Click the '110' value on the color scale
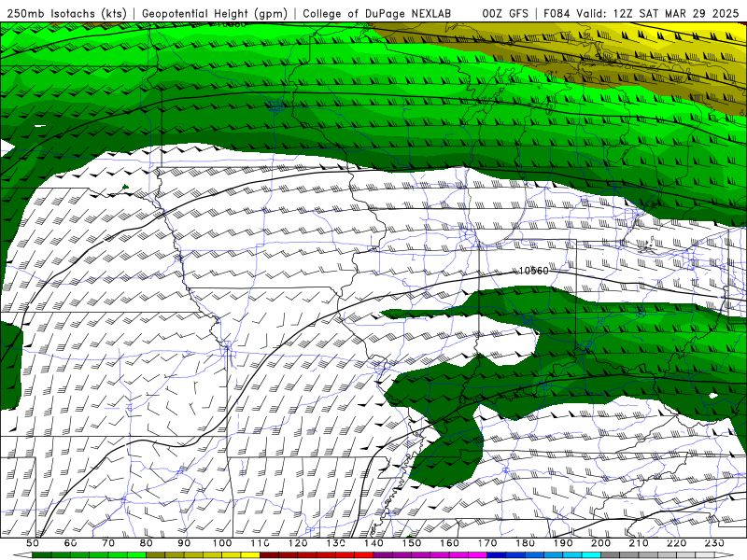The image size is (747, 560). click(261, 543)
